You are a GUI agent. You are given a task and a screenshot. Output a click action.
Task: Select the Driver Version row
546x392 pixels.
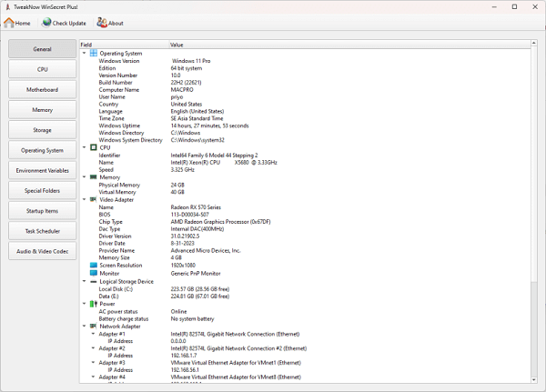(x=305, y=236)
